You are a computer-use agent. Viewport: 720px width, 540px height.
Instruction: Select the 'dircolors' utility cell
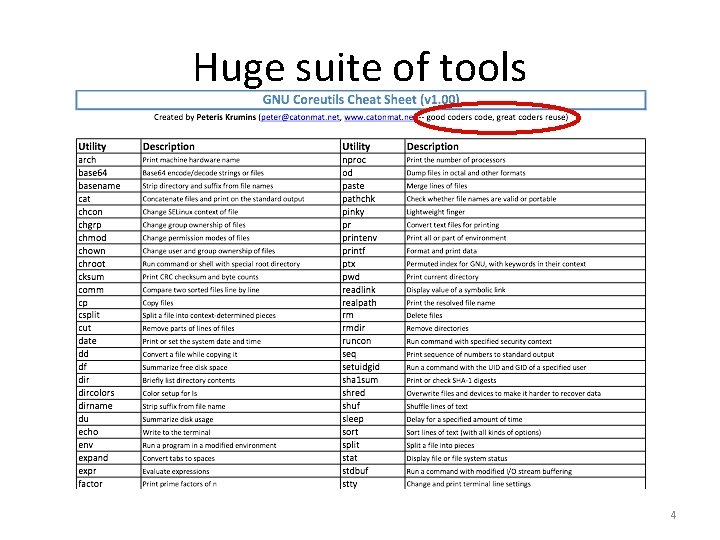coord(108,393)
